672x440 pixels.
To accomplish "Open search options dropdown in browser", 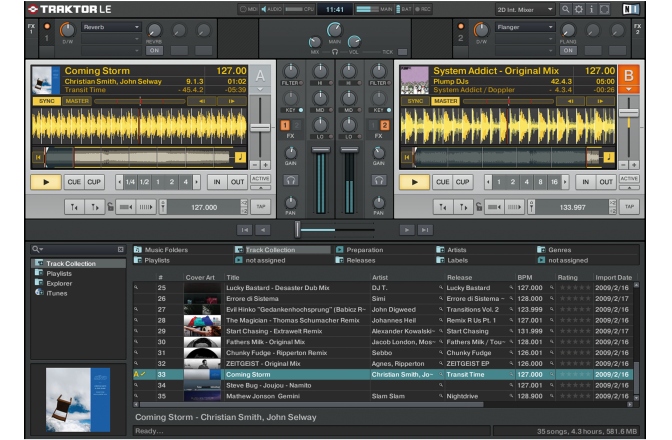I will point(37,249).
